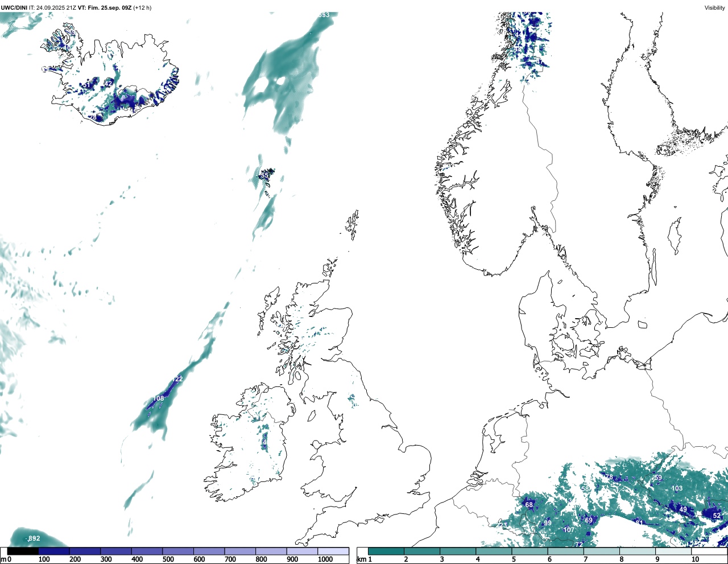Click the '892' value at the bottom-left corner

coord(34,538)
